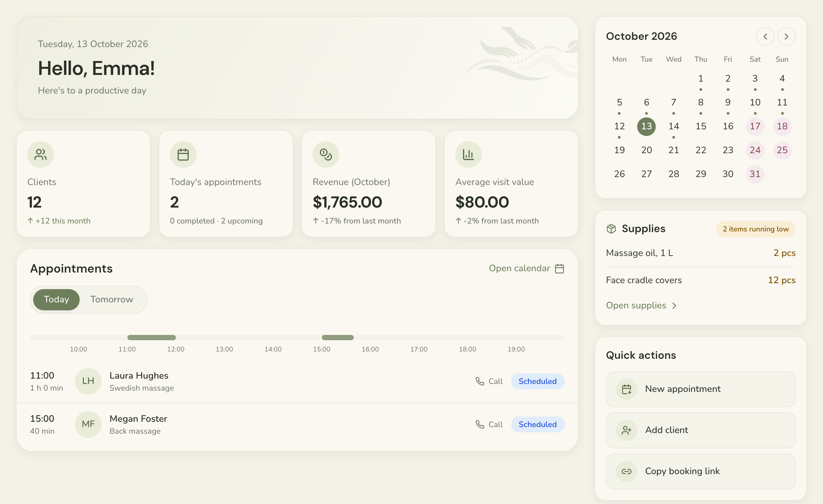Click the Copy booking link quick action
This screenshot has width=823, height=504.
click(x=701, y=471)
